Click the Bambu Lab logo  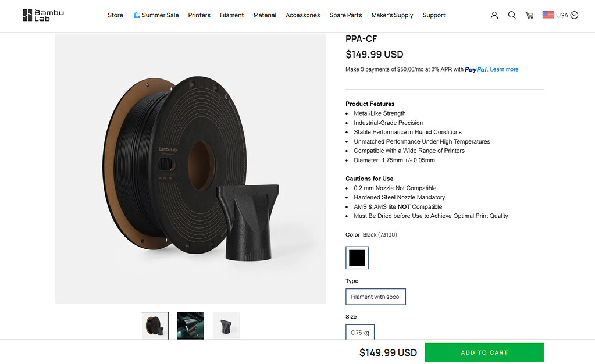(x=44, y=15)
